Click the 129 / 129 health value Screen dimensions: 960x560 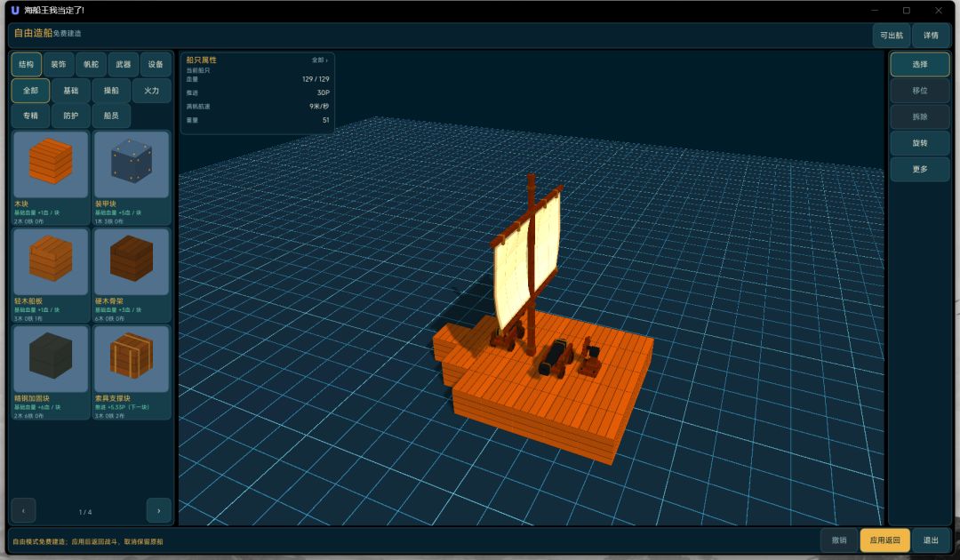316,79
